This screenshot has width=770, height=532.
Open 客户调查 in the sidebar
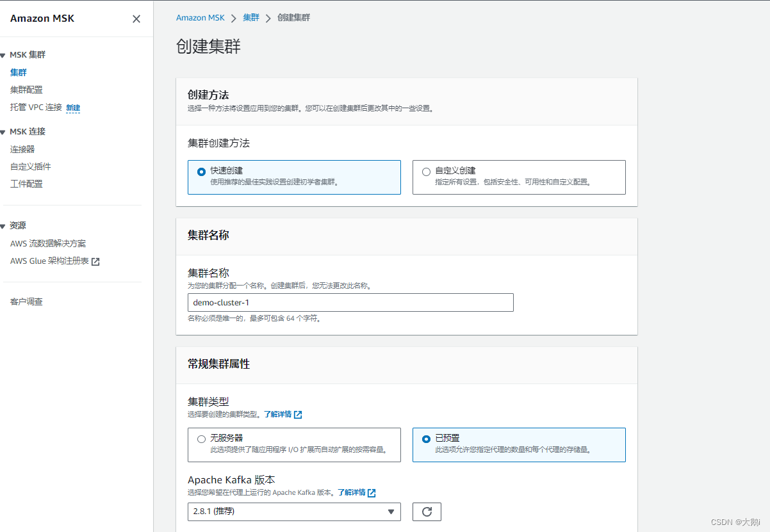26,302
